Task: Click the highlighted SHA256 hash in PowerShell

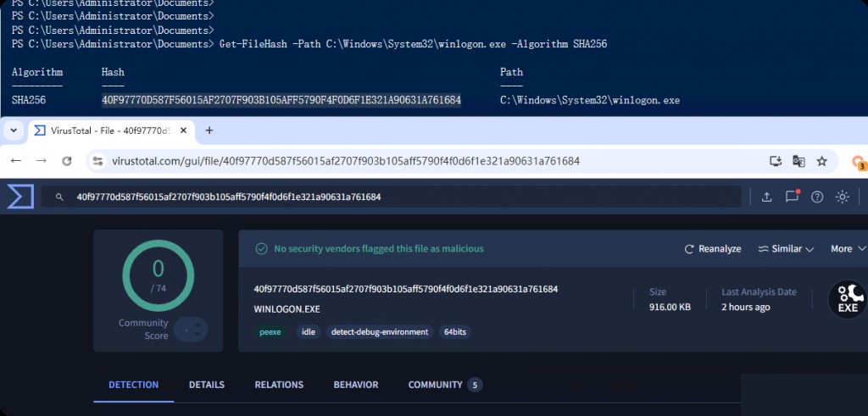Action: [281, 100]
